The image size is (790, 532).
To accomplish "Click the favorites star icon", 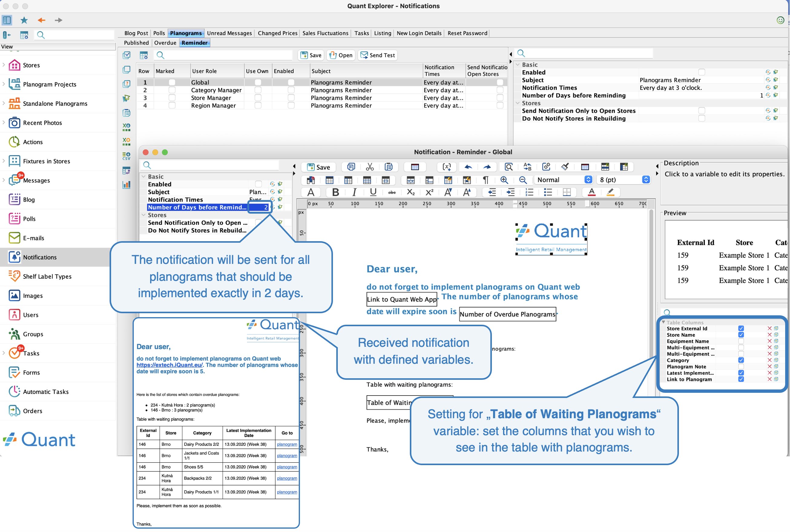I will tap(24, 20).
